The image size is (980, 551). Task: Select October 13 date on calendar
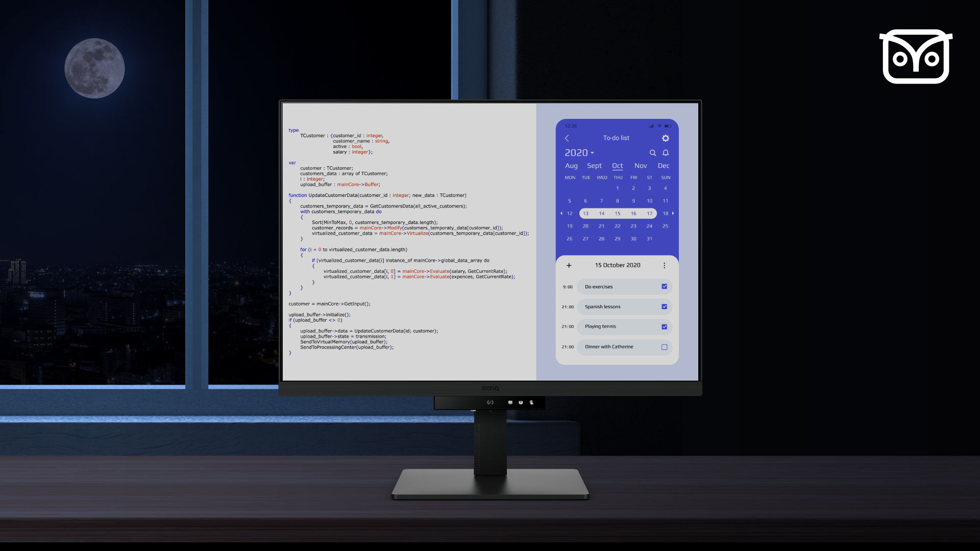coord(585,213)
